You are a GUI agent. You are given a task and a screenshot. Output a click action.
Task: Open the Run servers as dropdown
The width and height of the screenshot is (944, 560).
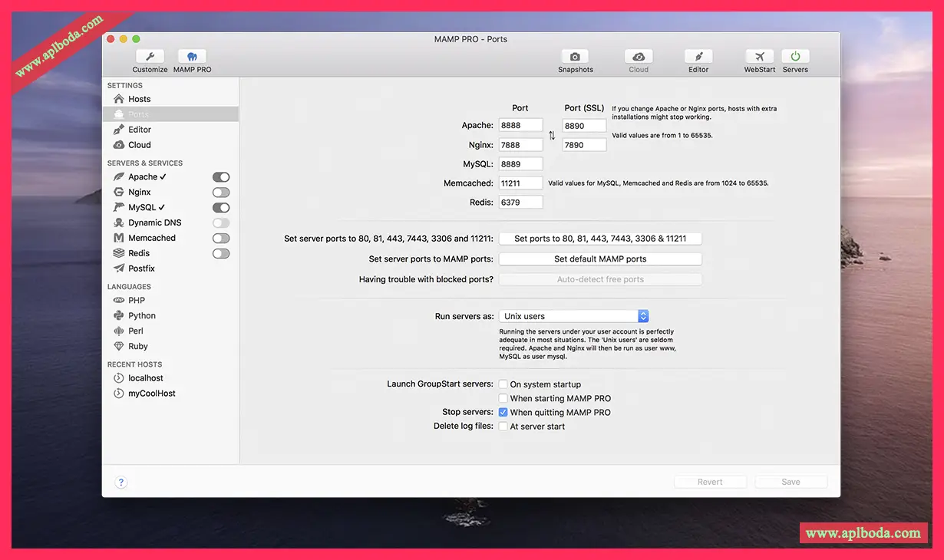point(574,316)
